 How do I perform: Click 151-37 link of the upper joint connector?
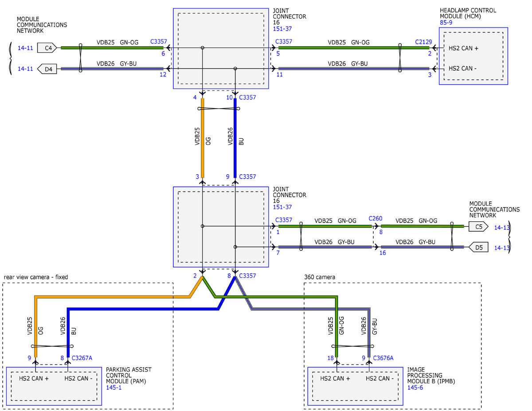(282, 29)
